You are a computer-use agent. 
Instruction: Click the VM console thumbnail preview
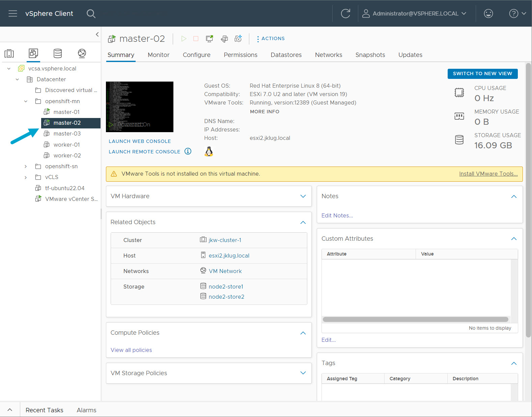point(140,107)
